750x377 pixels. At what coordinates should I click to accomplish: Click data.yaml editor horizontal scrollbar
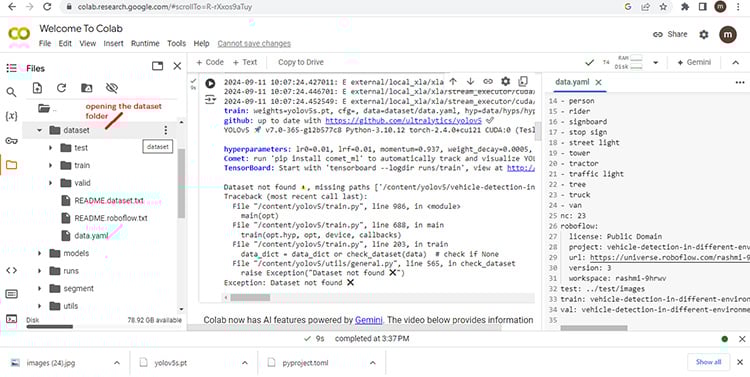point(594,328)
